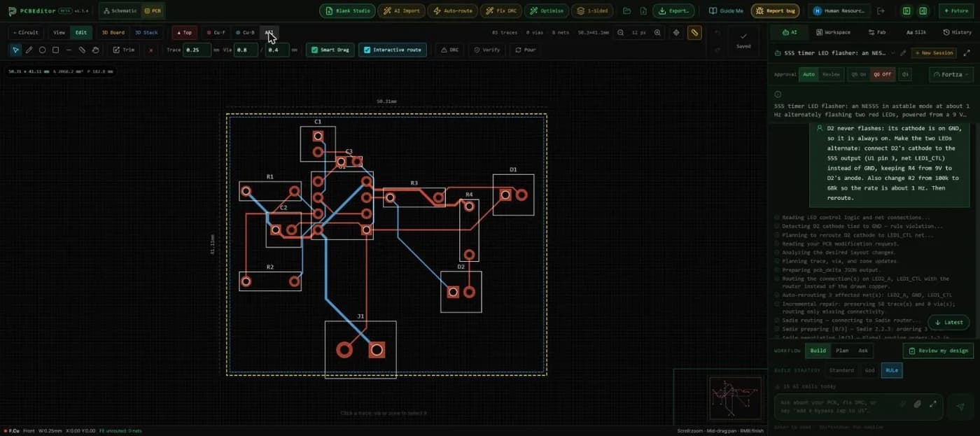Click the log out arrow icon
The height and width of the screenshot is (436, 980).
[x=881, y=11]
